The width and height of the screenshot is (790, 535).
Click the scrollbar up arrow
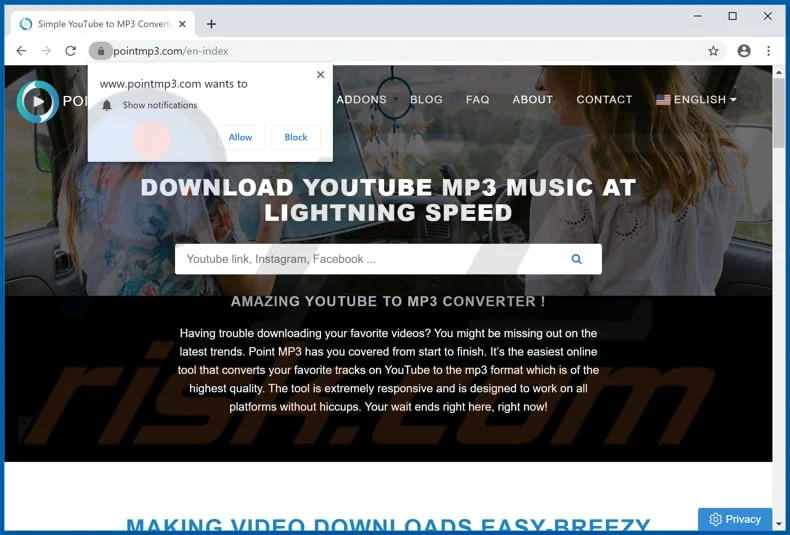coord(778,72)
